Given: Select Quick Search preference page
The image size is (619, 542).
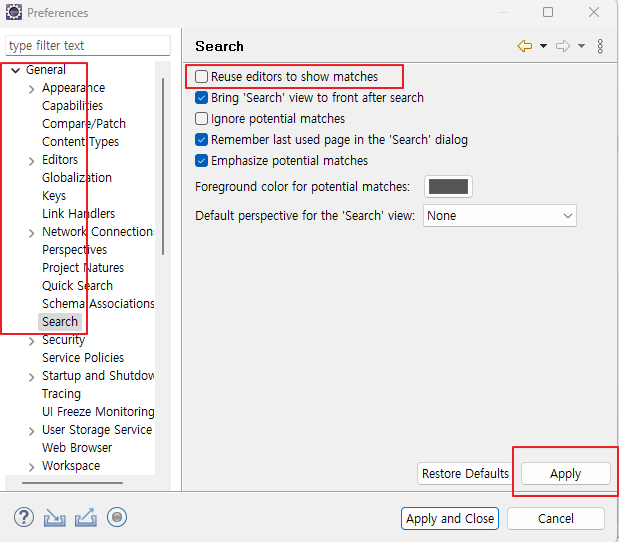Looking at the screenshot, I should pyautogui.click(x=78, y=285).
